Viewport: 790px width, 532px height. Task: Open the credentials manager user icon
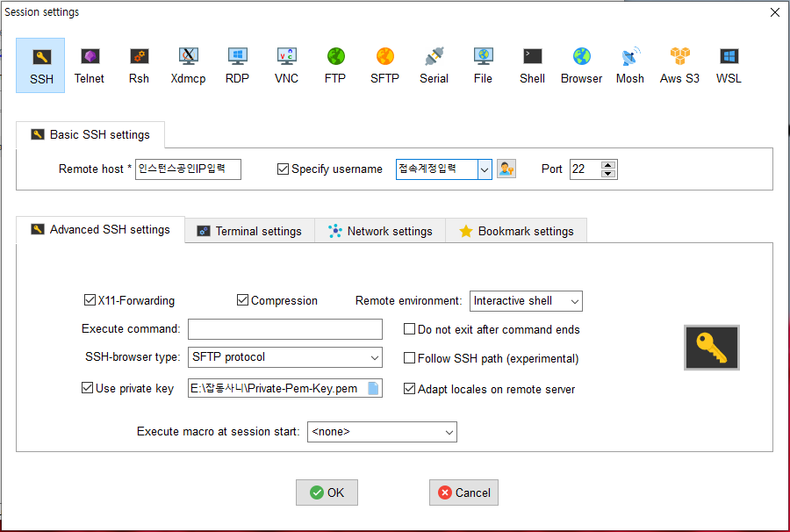point(506,169)
